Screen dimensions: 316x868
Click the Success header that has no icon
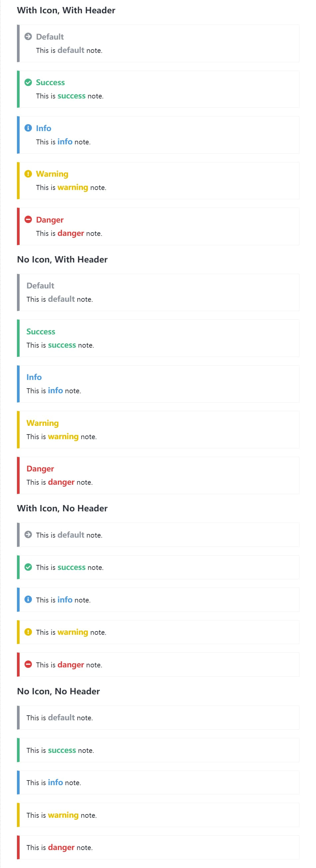click(41, 332)
